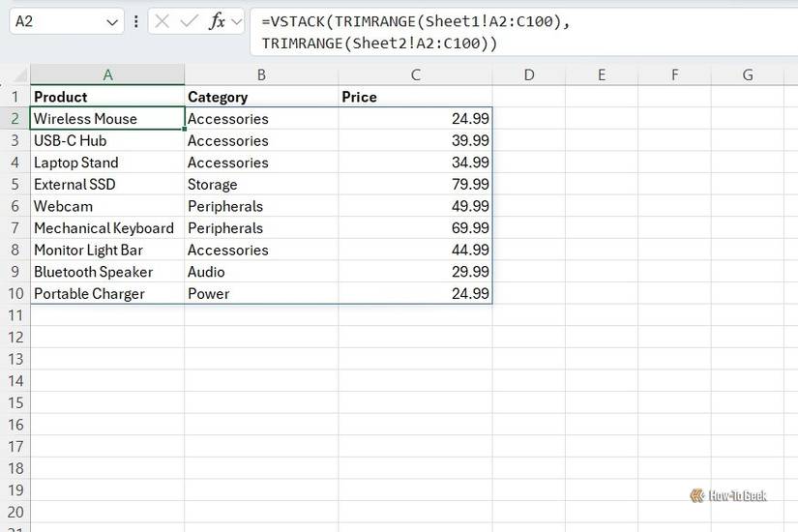The width and height of the screenshot is (798, 532).
Task: Select column B header
Action: tap(261, 74)
